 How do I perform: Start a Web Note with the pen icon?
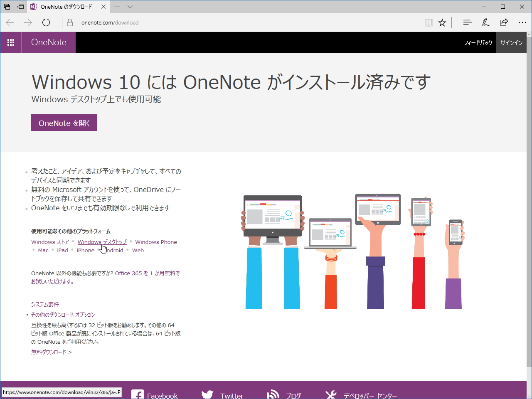point(485,22)
